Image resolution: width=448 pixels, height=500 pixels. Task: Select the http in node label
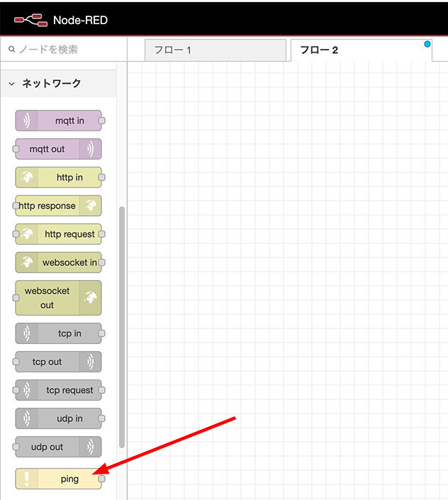click(x=69, y=177)
